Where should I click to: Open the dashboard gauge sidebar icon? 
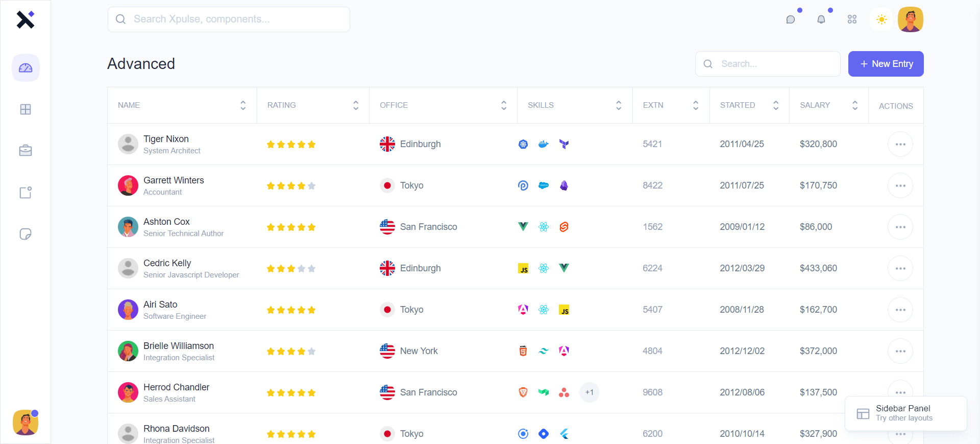click(x=26, y=68)
